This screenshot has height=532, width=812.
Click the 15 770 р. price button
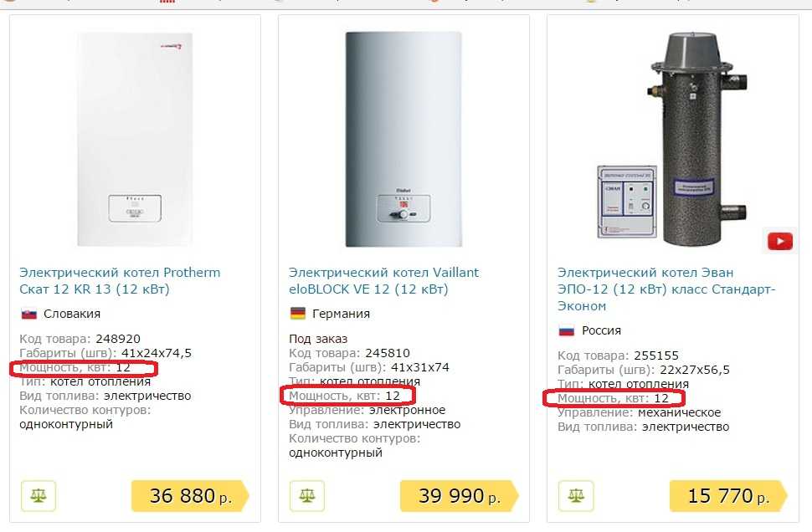click(x=727, y=496)
